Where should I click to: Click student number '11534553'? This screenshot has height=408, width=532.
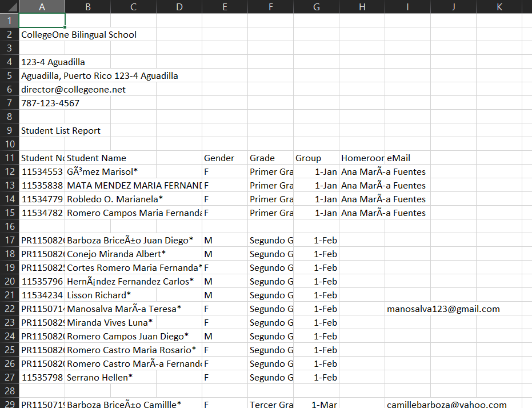click(42, 171)
